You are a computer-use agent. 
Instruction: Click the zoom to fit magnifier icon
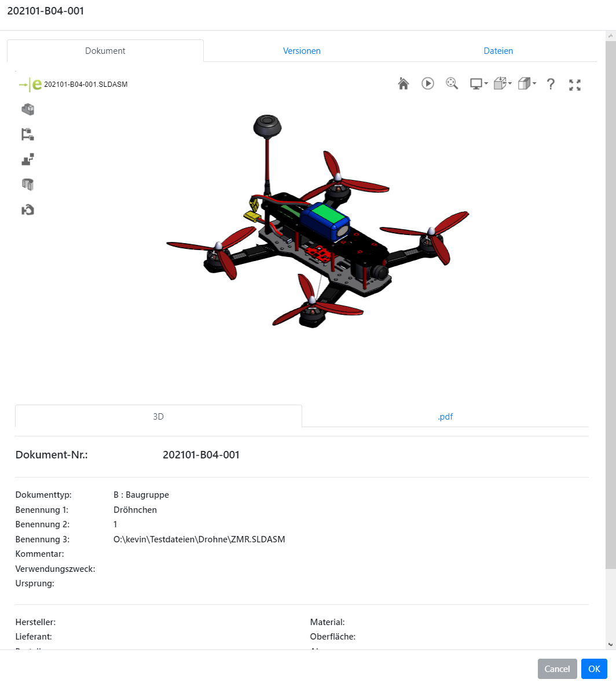pyautogui.click(x=452, y=84)
